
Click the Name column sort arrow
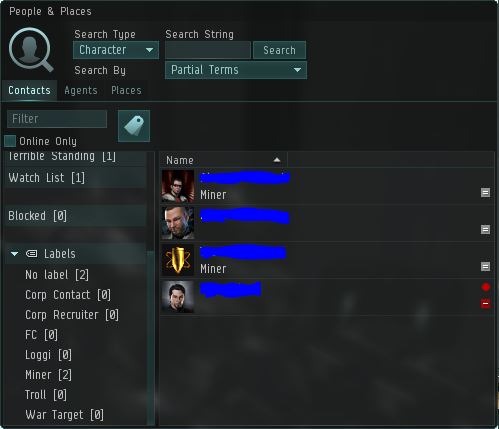pyautogui.click(x=277, y=160)
